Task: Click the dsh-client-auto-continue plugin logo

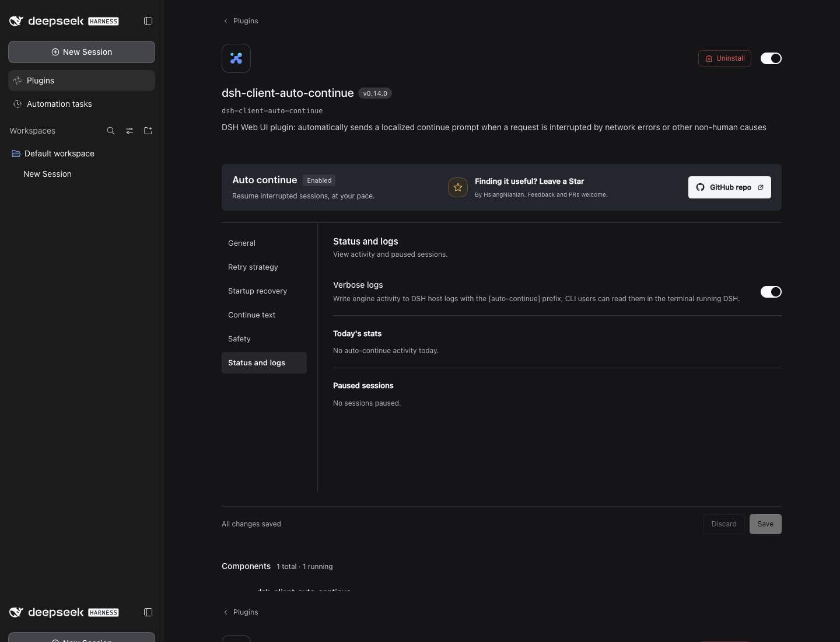Action: tap(236, 58)
